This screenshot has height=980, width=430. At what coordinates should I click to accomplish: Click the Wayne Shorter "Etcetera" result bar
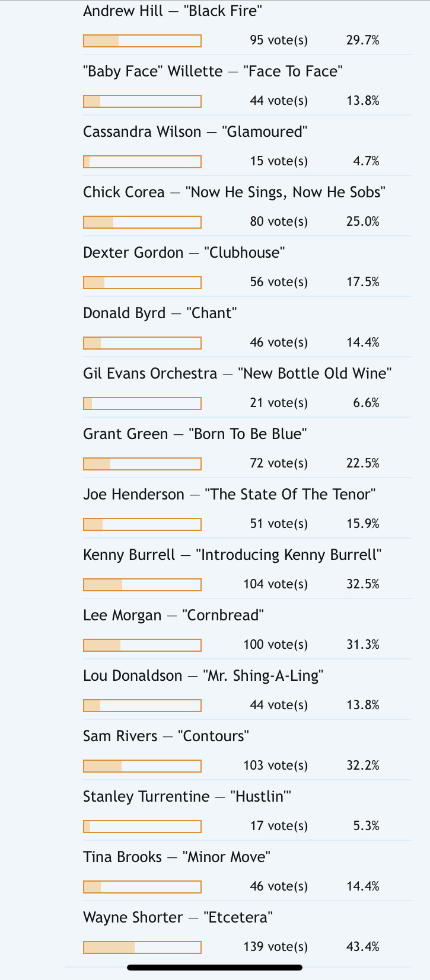coord(142,947)
